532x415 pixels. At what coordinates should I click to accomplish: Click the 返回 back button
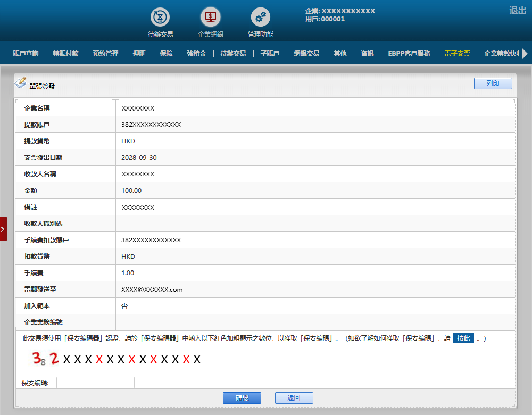(x=294, y=398)
